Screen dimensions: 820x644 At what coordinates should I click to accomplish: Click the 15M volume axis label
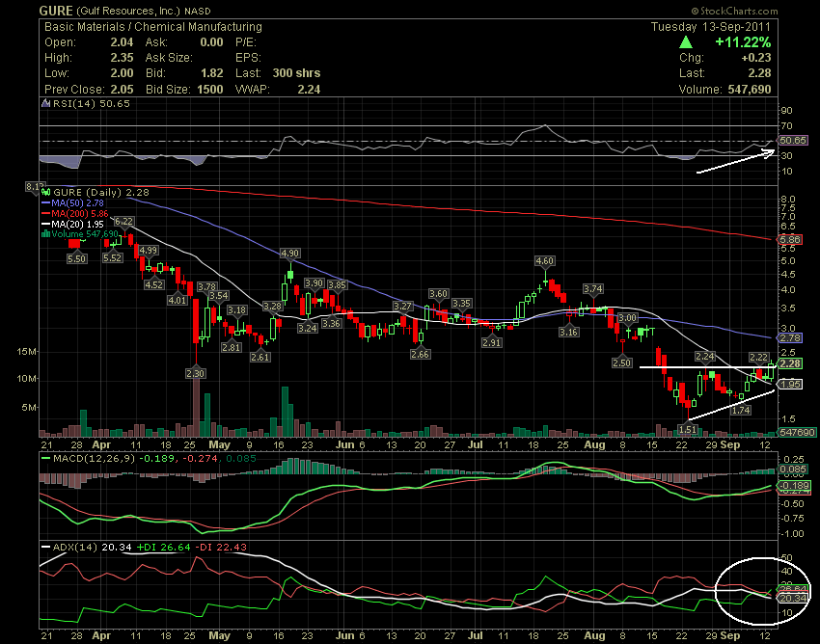(27, 352)
